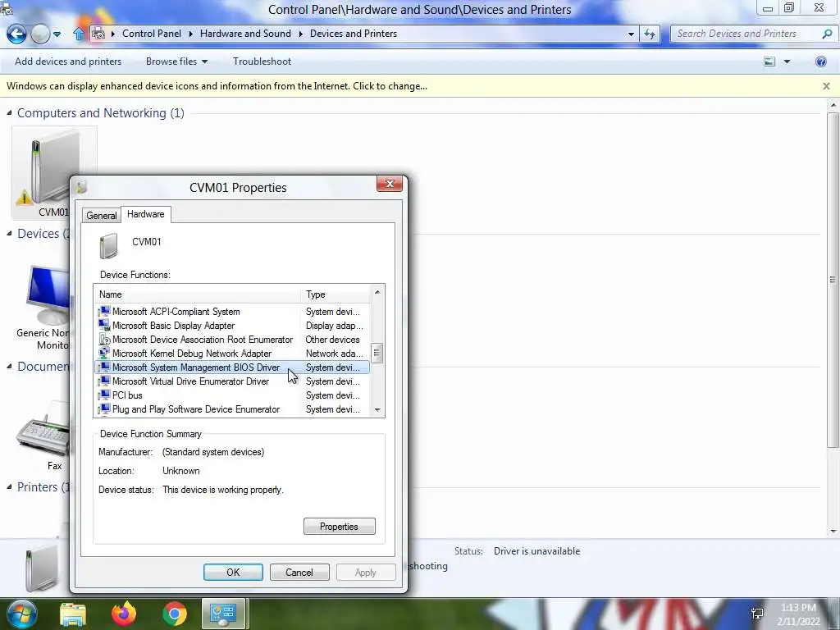Click OK in CVM01 Properties
The height and width of the screenshot is (630, 840).
[233, 572]
